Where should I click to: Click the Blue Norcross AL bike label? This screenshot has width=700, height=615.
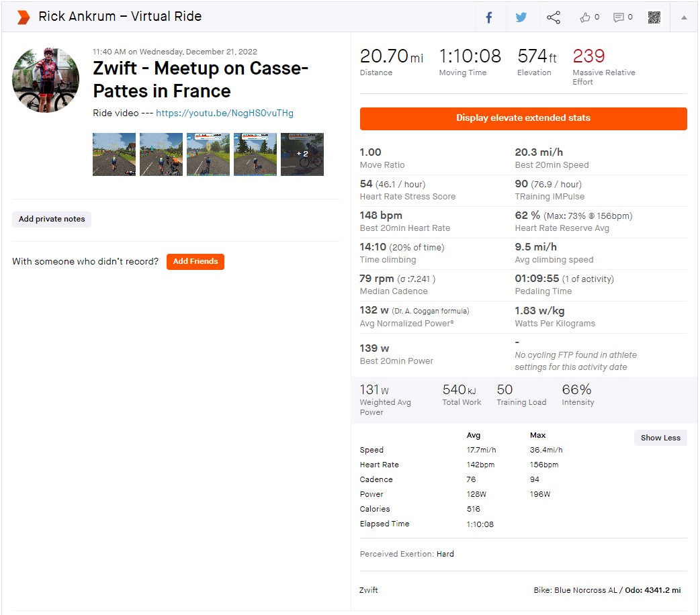(x=586, y=590)
